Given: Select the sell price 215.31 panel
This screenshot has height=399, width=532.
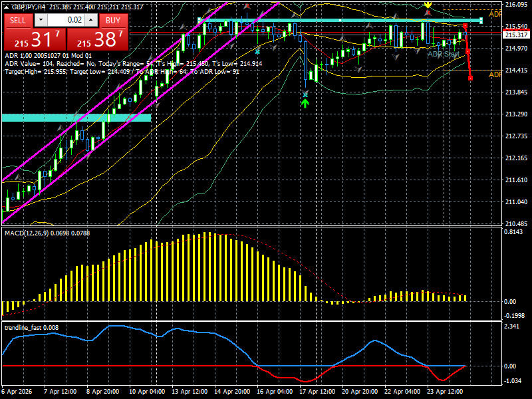Looking at the screenshot, I should (35, 39).
